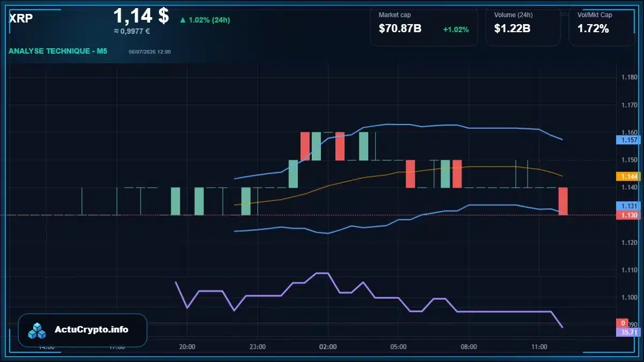This screenshot has width=644, height=362.
Task: Click the red 1.130 current price tag
Action: coord(628,215)
